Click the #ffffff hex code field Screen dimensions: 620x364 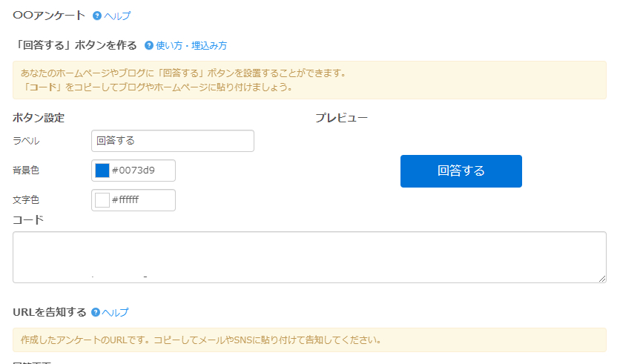[141, 200]
